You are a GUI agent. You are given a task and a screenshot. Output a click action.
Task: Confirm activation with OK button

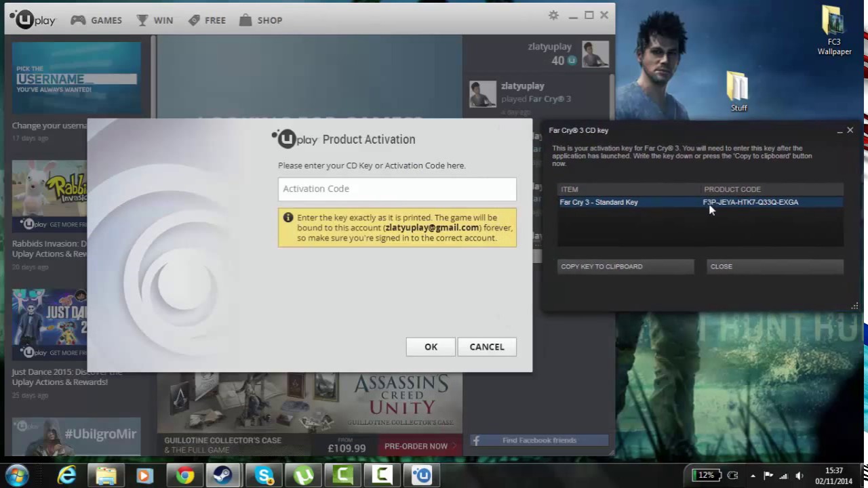pyautogui.click(x=431, y=346)
